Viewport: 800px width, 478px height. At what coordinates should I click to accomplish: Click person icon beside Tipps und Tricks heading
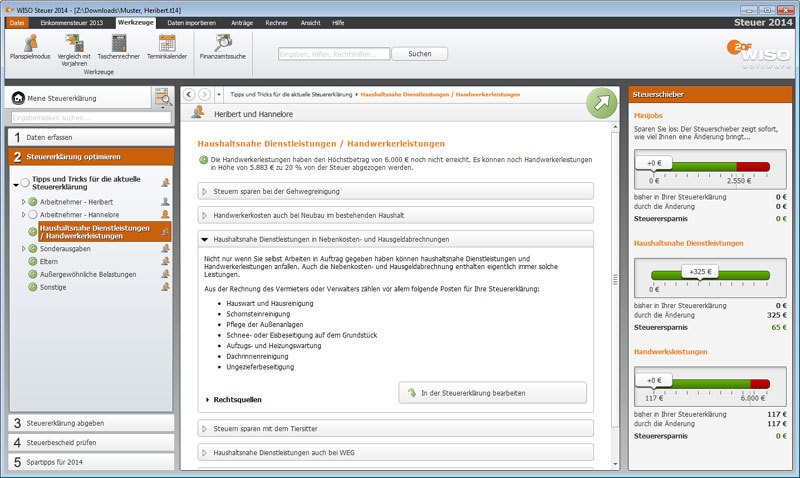[165, 183]
